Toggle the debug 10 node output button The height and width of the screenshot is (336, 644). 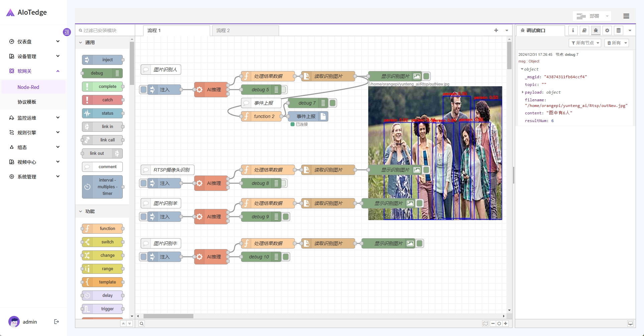pyautogui.click(x=286, y=257)
